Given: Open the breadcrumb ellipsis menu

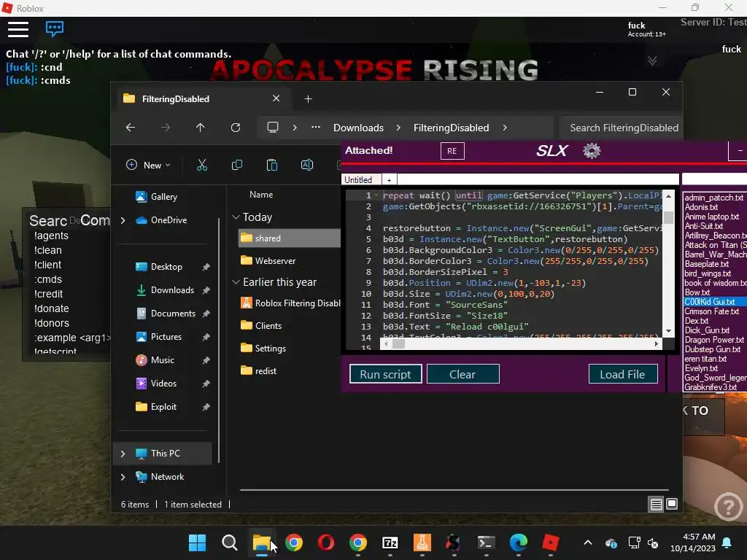Looking at the screenshot, I should pyautogui.click(x=315, y=128).
